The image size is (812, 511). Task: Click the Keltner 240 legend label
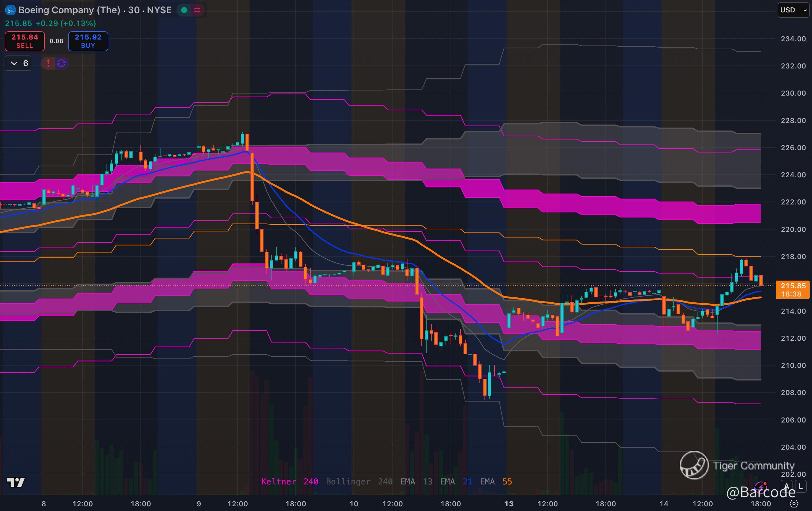tap(289, 481)
